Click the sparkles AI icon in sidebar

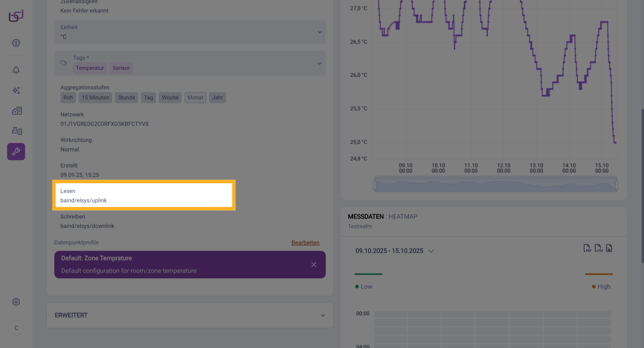16,90
